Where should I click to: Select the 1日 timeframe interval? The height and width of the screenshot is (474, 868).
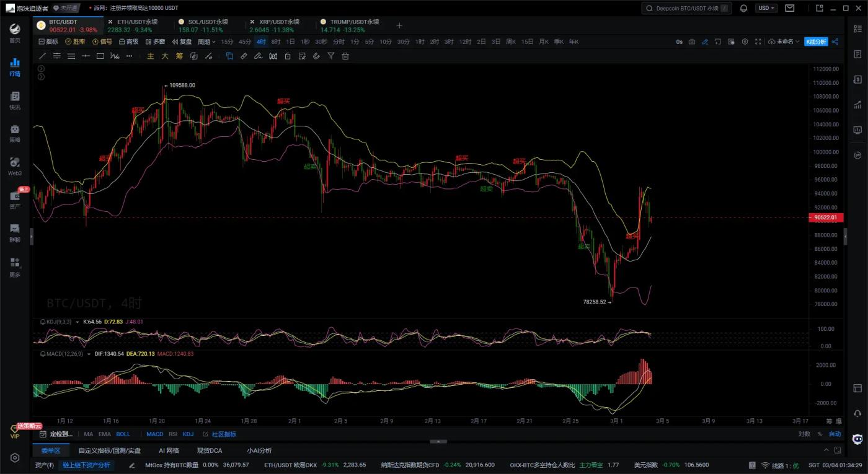tap(290, 42)
